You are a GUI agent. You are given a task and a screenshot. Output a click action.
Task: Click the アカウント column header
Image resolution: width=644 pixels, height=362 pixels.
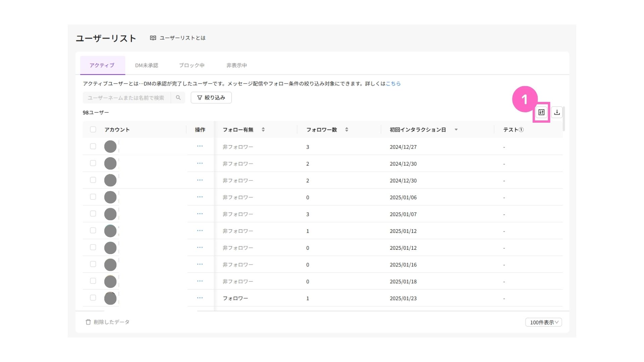tap(117, 129)
